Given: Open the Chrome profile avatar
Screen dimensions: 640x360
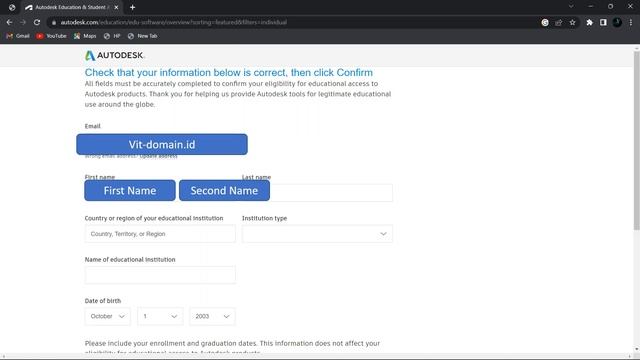Looking at the screenshot, I should (617, 22).
